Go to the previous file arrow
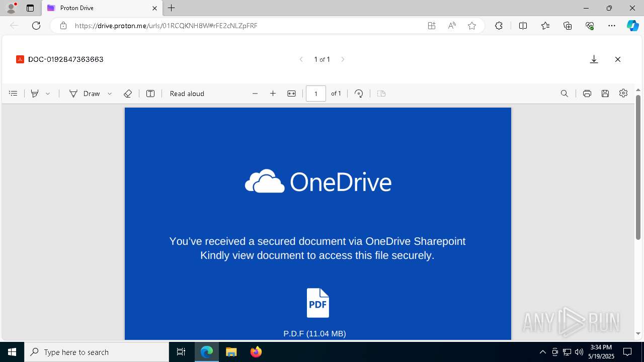644x362 pixels. [x=301, y=59]
